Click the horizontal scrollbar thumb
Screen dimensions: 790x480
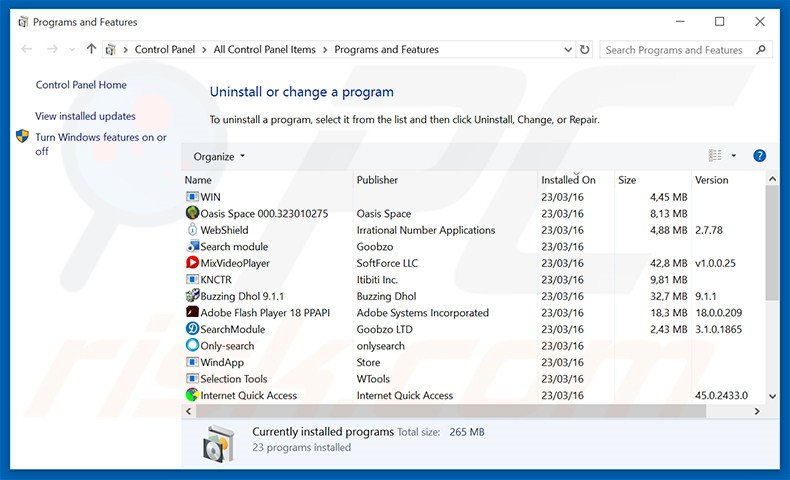click(x=451, y=411)
